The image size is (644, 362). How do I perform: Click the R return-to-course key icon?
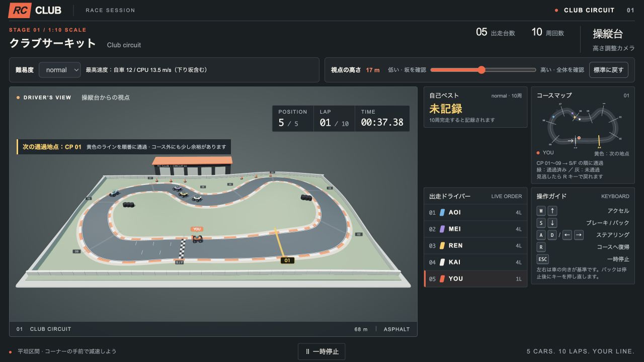pyautogui.click(x=541, y=247)
